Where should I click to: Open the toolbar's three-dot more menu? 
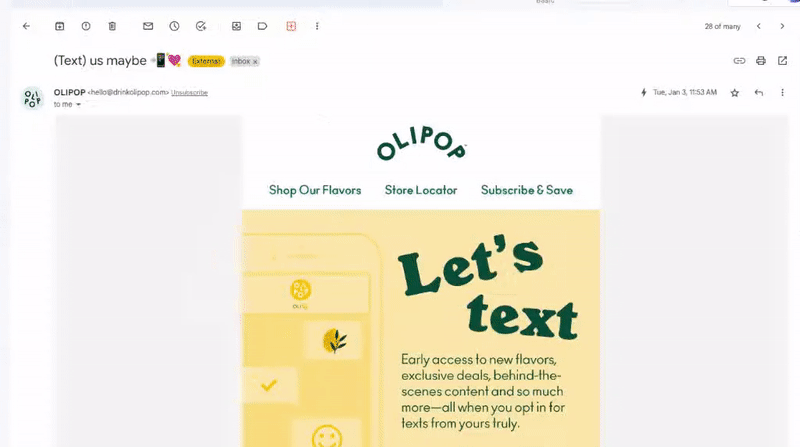click(x=317, y=26)
